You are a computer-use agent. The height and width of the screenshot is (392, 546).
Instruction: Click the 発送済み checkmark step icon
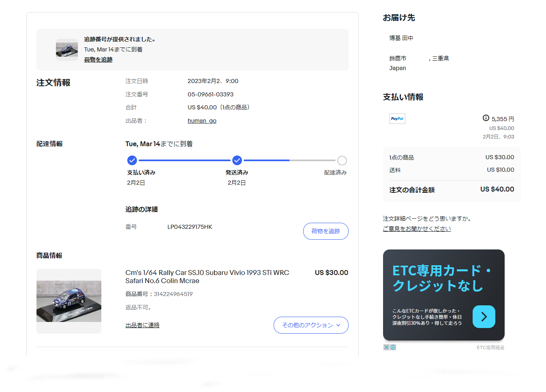pos(237,160)
